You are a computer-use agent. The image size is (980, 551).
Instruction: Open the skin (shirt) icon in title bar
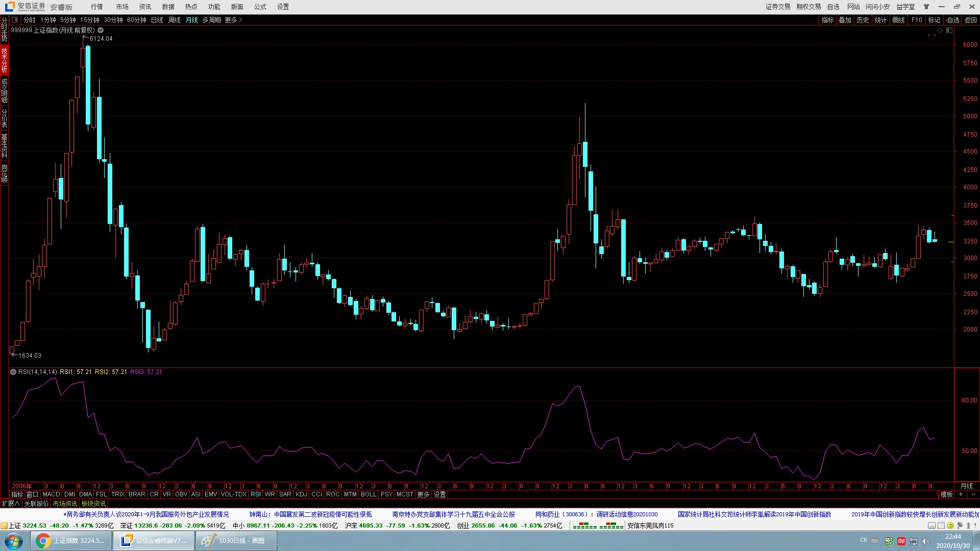926,7
